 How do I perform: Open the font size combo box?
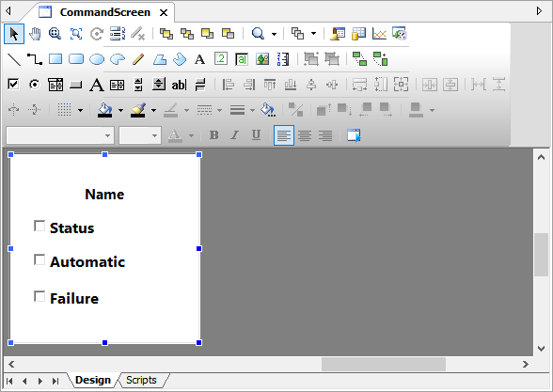click(x=140, y=135)
